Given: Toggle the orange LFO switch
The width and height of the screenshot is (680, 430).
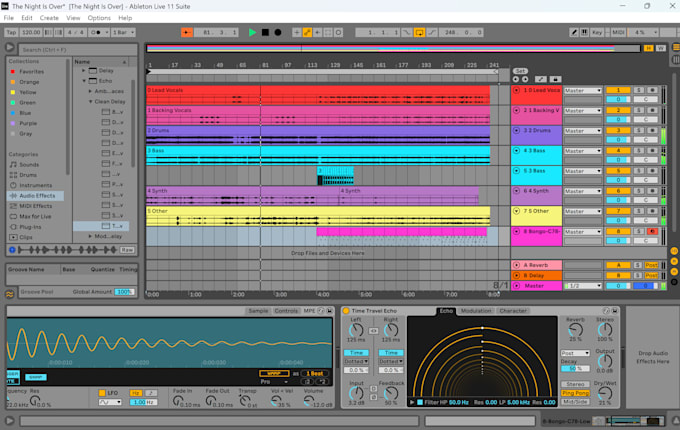Looking at the screenshot, I should (102, 393).
